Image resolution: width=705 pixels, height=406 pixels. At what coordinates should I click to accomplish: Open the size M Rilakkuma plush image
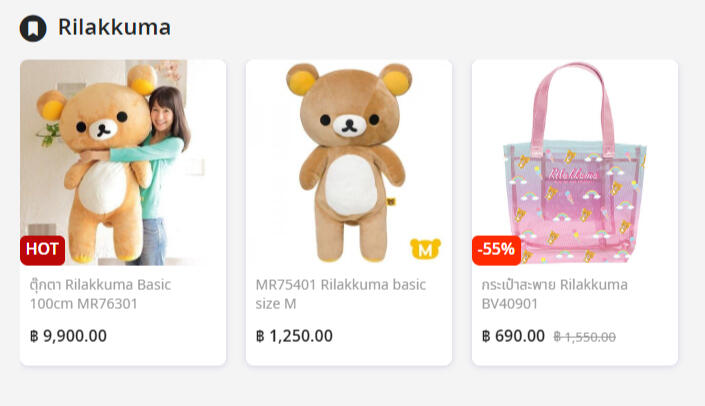point(348,162)
